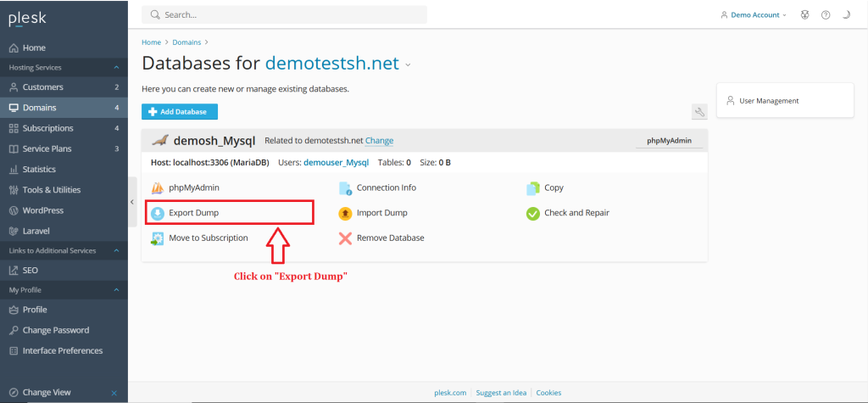Click the MariaDB seal icon
The image size is (868, 403).
[x=159, y=140]
